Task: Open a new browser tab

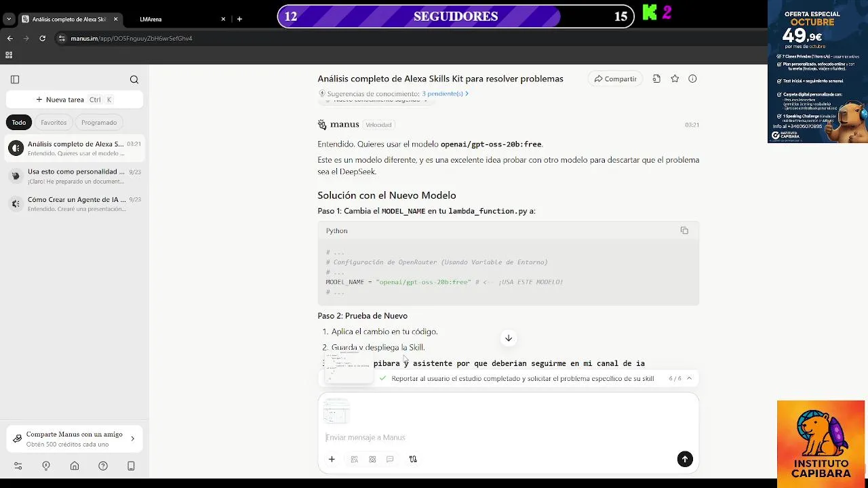Action: (239, 19)
